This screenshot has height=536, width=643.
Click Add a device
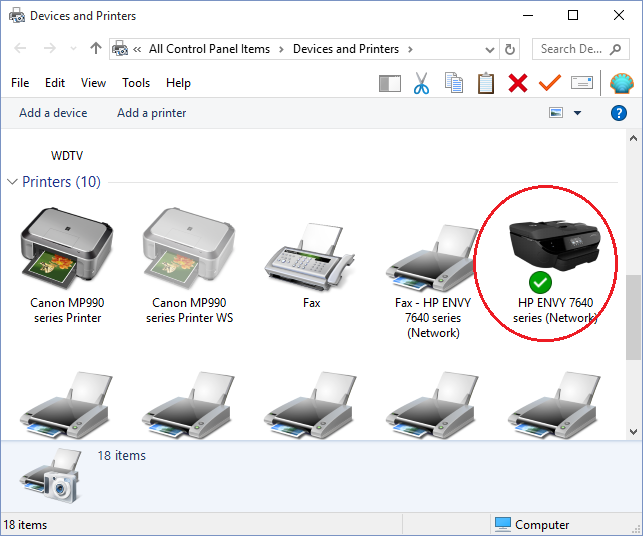pos(53,113)
